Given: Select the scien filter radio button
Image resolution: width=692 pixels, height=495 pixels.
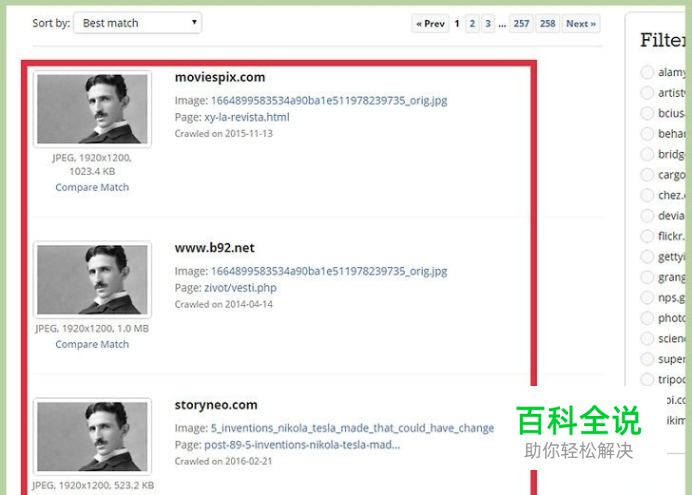Looking at the screenshot, I should pyautogui.click(x=647, y=338).
